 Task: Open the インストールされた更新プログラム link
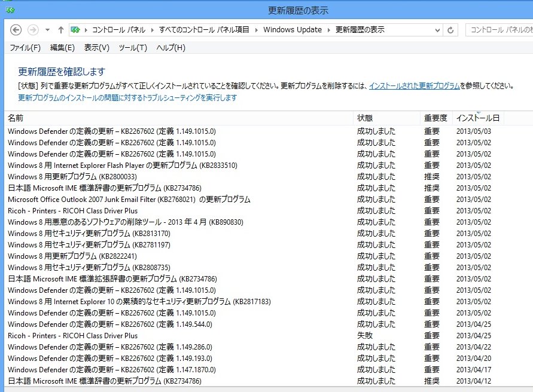tap(415, 85)
